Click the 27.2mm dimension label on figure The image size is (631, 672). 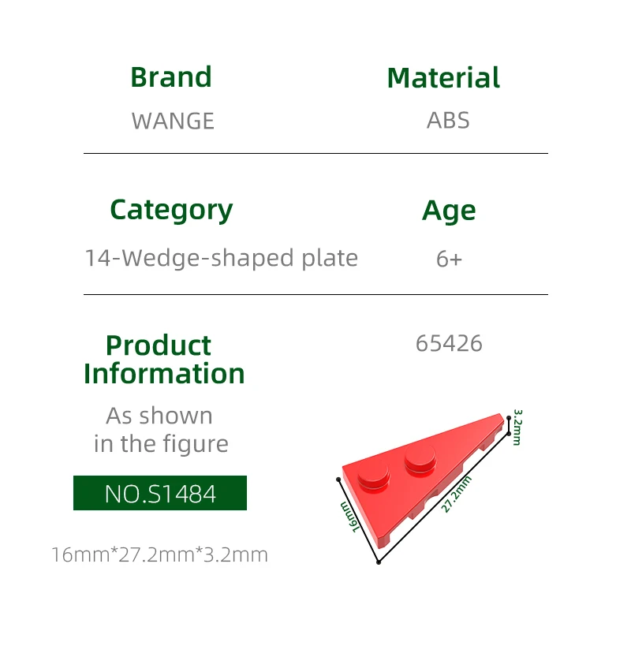click(x=455, y=495)
